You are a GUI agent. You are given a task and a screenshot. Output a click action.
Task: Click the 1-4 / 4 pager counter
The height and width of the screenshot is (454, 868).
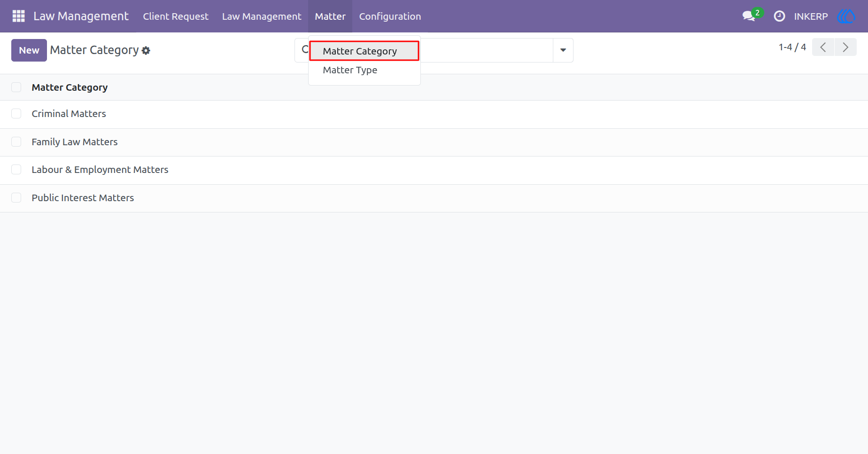[x=792, y=47]
